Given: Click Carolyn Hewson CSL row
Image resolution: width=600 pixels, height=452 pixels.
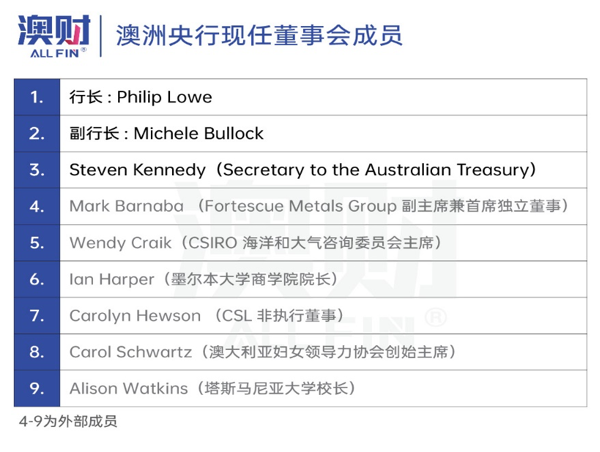Looking at the screenshot, I should point(323,315).
